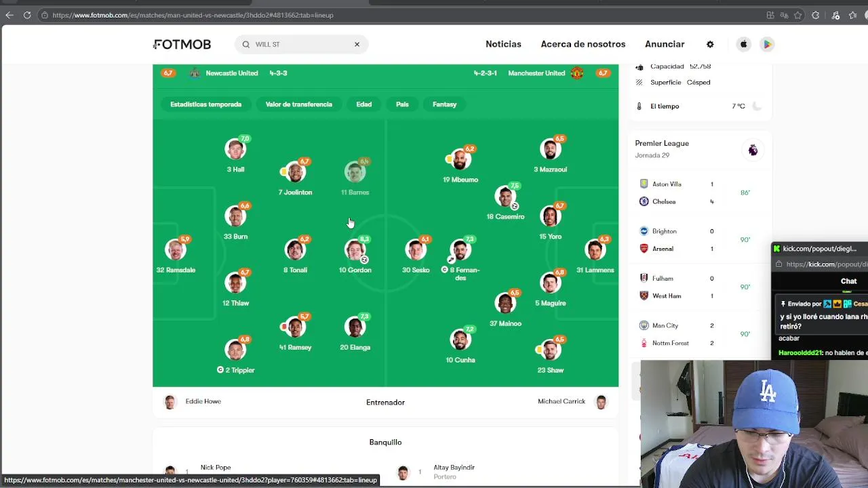
Task: Open the Noticias menu item
Action: click(x=503, y=44)
